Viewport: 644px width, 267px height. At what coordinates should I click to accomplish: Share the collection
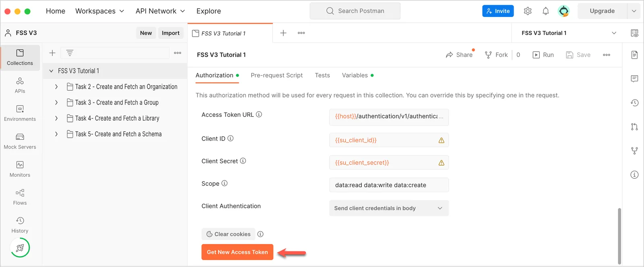[459, 55]
